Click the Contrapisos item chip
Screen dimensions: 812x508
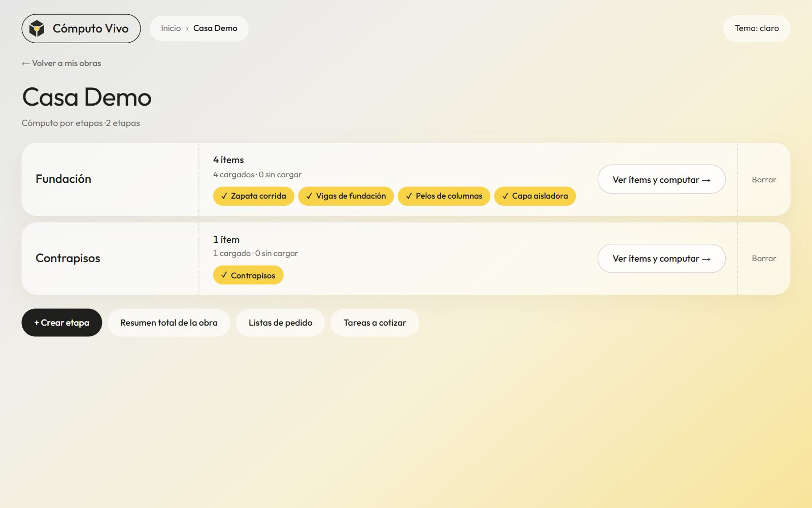[x=248, y=275]
